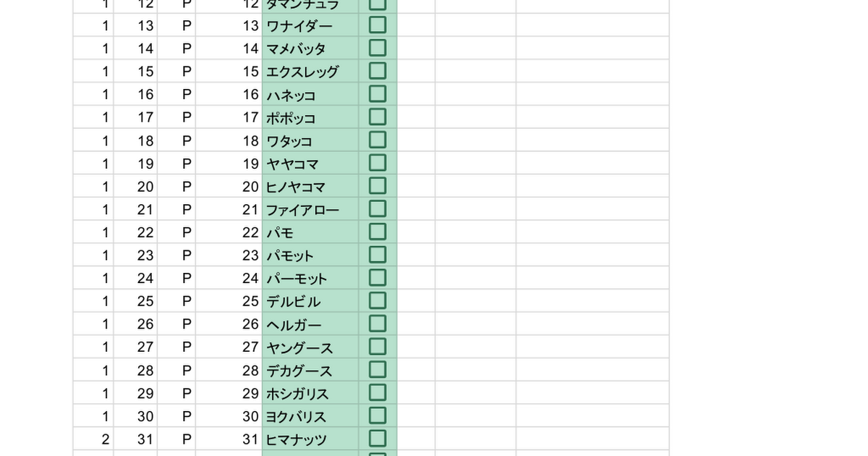Check the box for パモ
Screen dimensions: 868x456
(378, 232)
